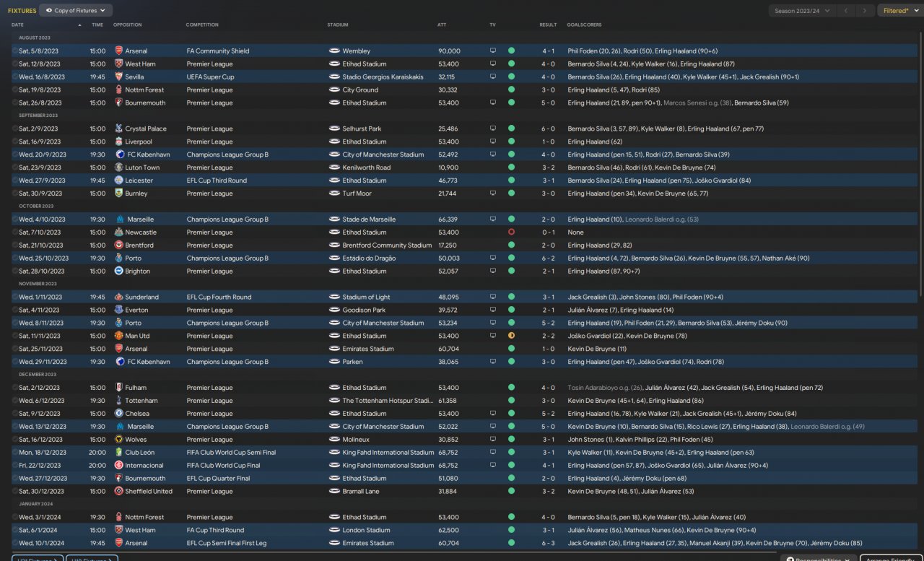Click the stadium icon next to Wembley
924x561 pixels.
point(334,51)
